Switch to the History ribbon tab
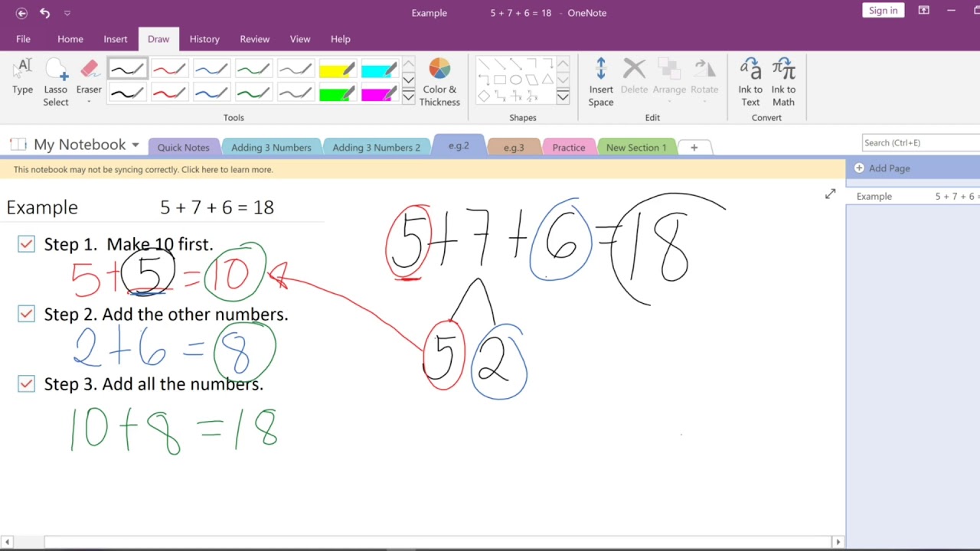This screenshot has width=980, height=551. pos(204,39)
